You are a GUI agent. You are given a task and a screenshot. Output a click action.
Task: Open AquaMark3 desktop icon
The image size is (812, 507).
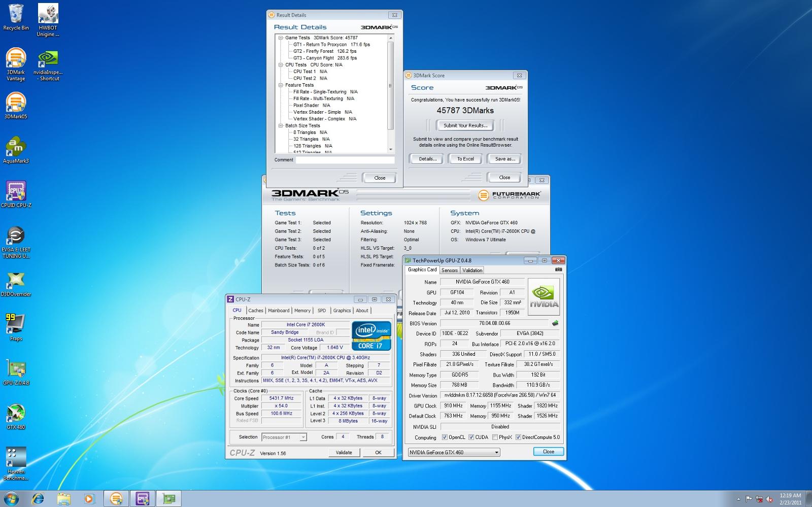[x=16, y=150]
